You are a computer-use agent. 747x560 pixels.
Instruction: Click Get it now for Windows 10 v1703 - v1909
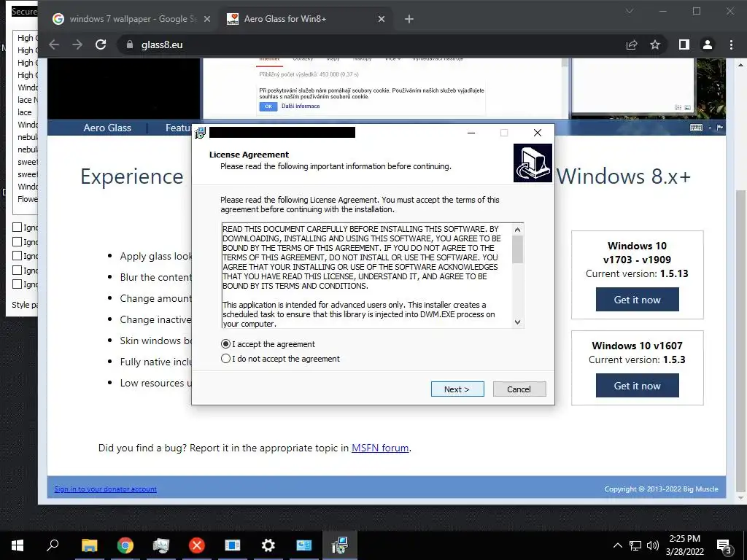coord(637,300)
